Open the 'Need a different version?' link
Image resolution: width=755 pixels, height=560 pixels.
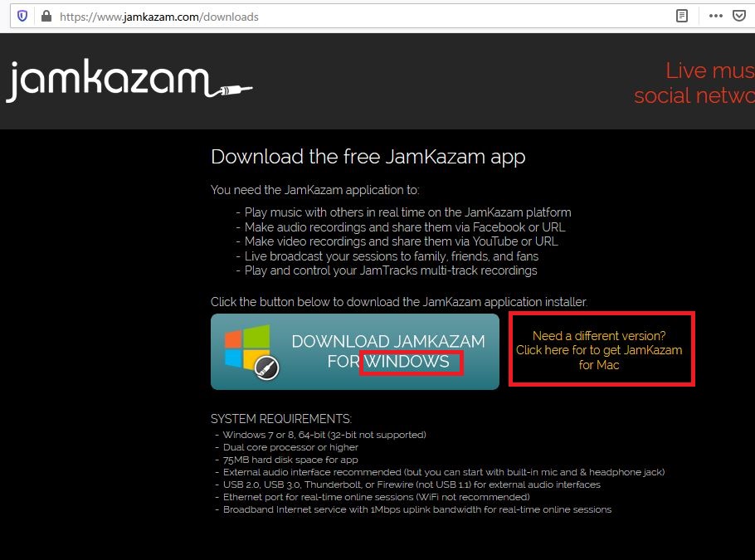click(599, 336)
